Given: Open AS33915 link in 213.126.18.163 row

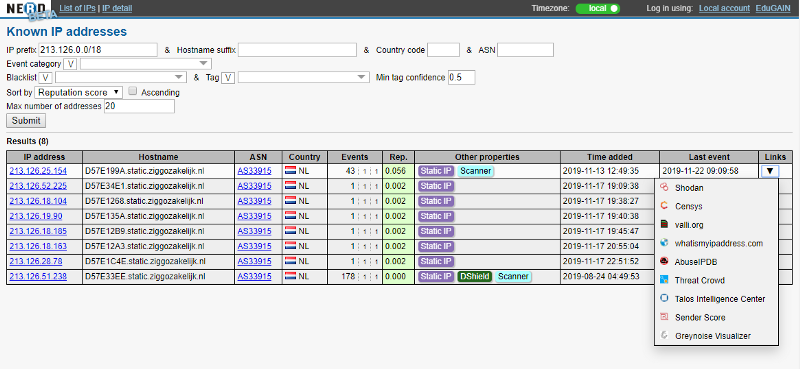Looking at the screenshot, I should (255, 246).
